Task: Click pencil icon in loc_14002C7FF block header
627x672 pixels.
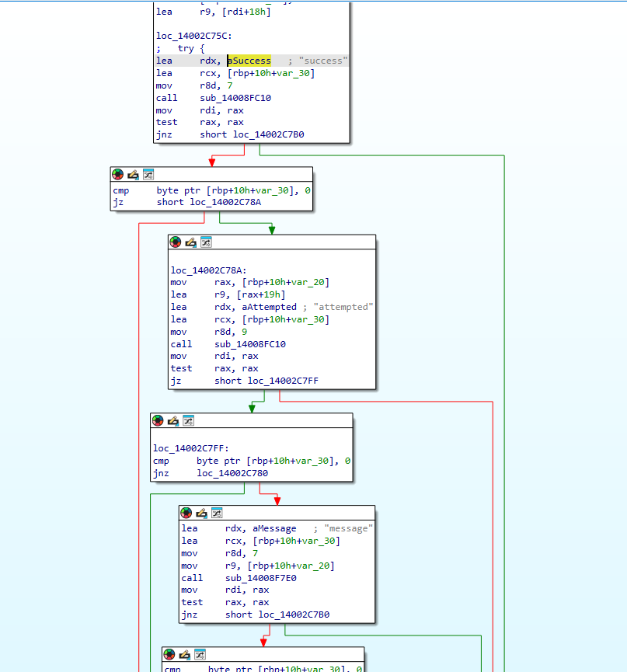Action: coord(173,421)
